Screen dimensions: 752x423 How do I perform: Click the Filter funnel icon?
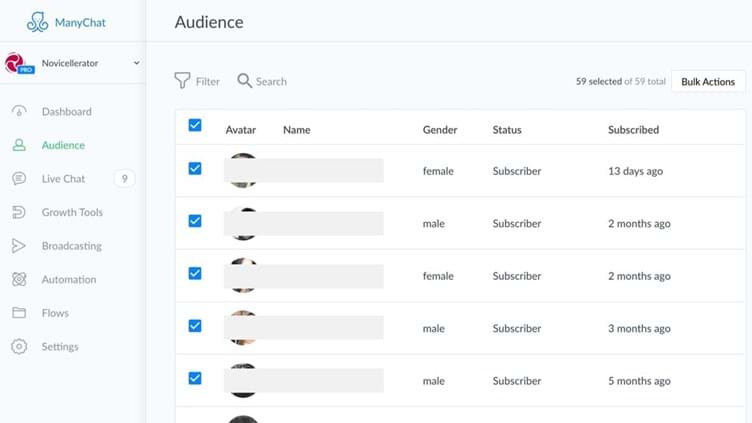pyautogui.click(x=182, y=81)
